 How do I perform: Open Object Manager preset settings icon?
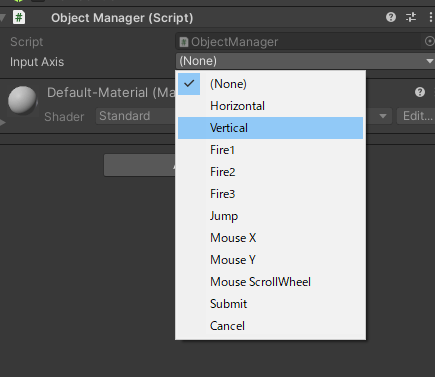coord(411,17)
